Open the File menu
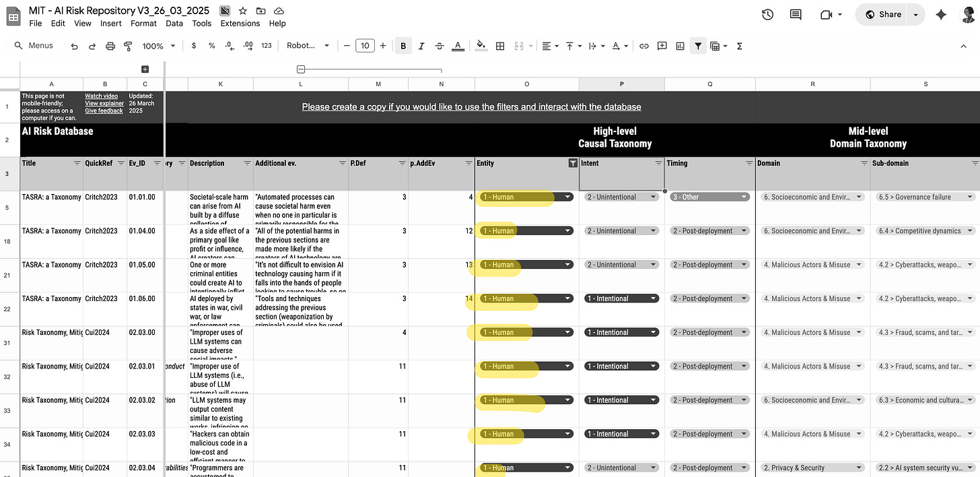The width and height of the screenshot is (980, 477). [x=36, y=23]
